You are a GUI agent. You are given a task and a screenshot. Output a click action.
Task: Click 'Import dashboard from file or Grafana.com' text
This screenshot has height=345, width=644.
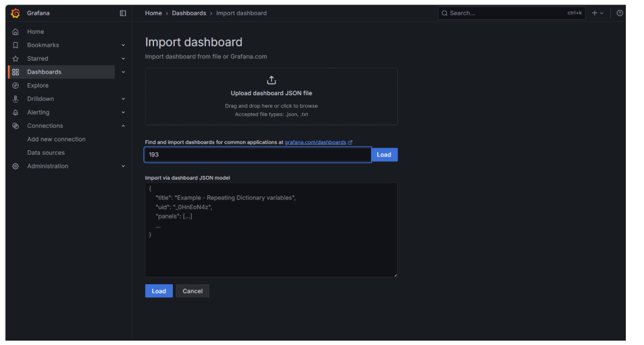point(206,57)
